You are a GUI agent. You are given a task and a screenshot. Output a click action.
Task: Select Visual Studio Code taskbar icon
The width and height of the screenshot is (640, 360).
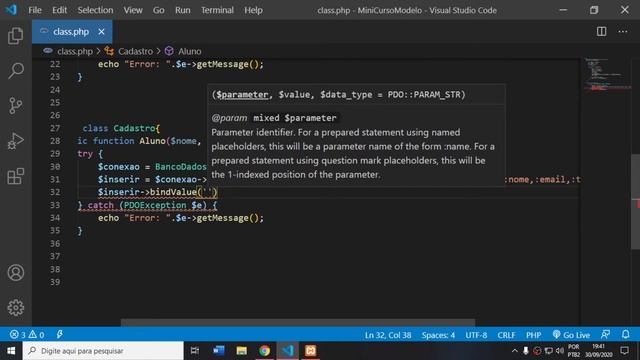click(x=288, y=351)
